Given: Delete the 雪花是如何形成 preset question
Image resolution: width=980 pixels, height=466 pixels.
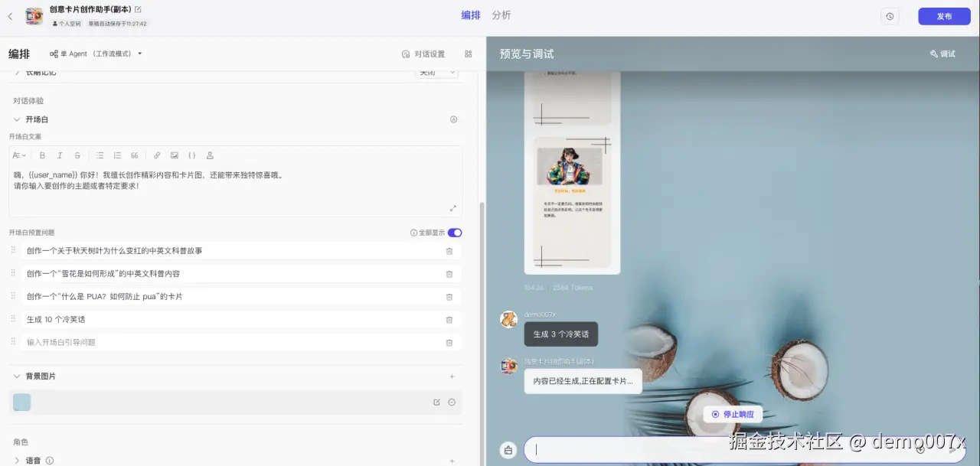Looking at the screenshot, I should click(449, 274).
